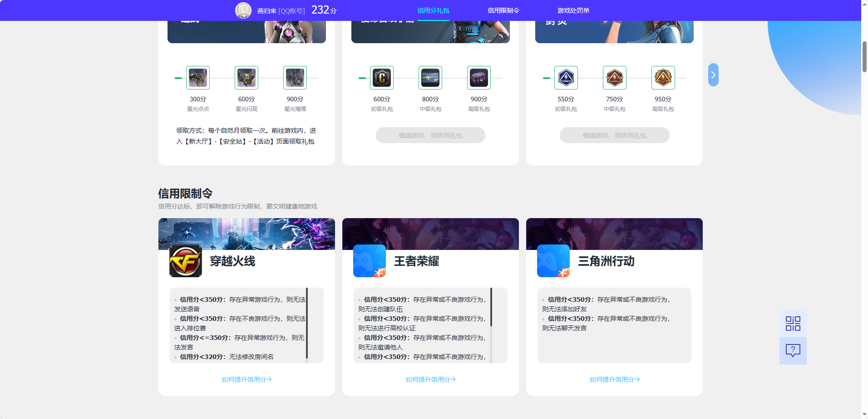868x419 pixels.
Task: Open the 王者荣耀 game icon
Action: (x=370, y=261)
